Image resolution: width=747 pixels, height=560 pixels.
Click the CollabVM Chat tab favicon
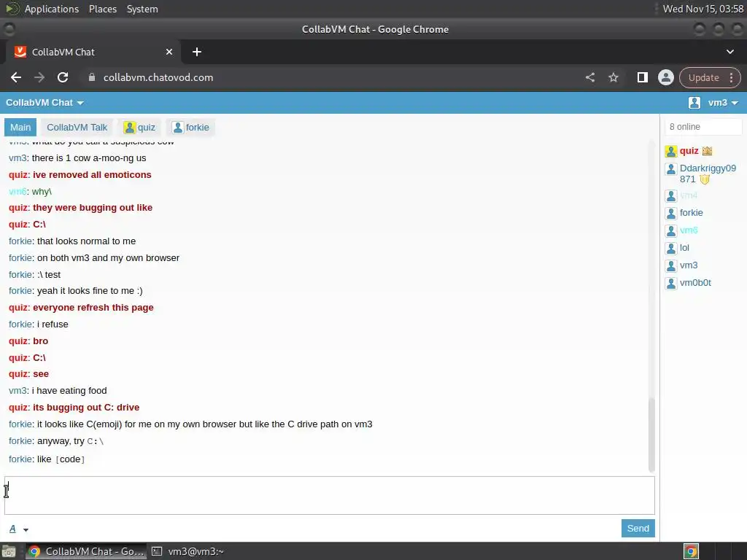(20, 52)
